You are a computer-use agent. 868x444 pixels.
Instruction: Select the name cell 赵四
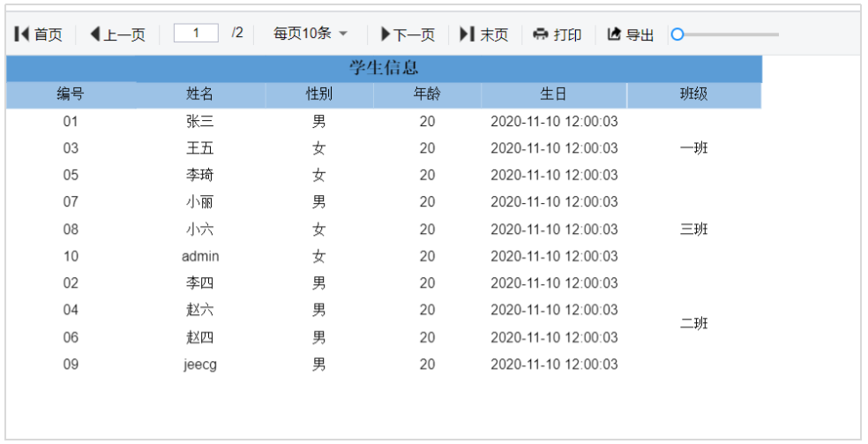200,337
